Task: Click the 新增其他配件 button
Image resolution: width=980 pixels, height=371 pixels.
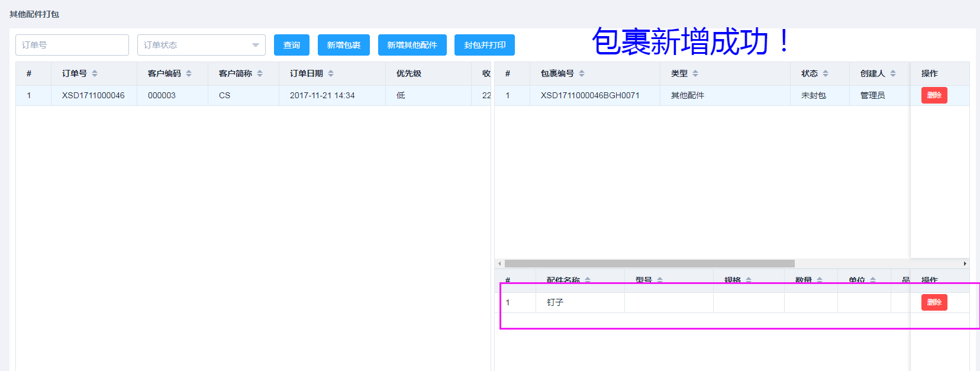Action: (x=412, y=45)
